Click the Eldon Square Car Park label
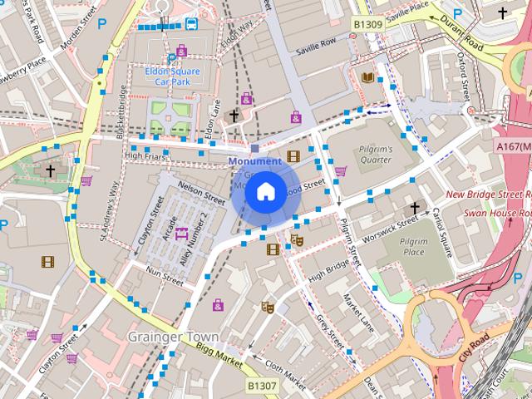The image size is (532, 399). coord(172,76)
